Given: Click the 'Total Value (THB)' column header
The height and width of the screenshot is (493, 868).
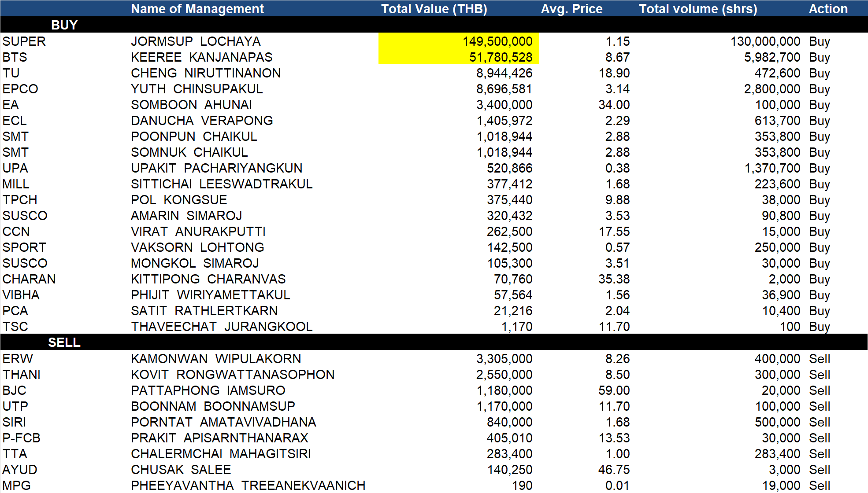Looking at the screenshot, I should pyautogui.click(x=434, y=9).
